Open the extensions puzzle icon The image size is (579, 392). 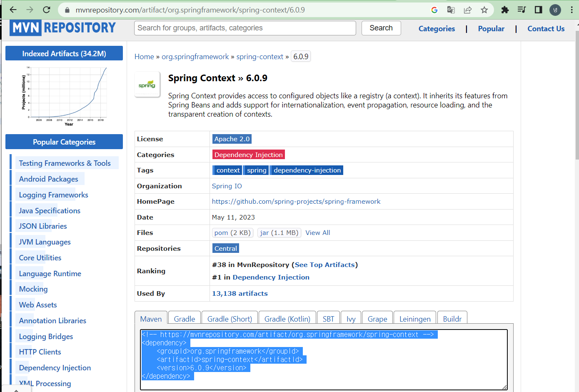coord(505,10)
